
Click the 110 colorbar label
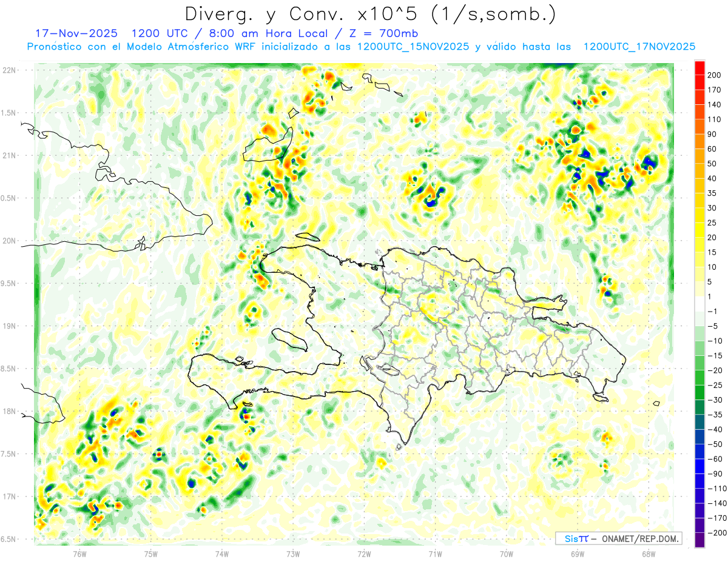715,119
